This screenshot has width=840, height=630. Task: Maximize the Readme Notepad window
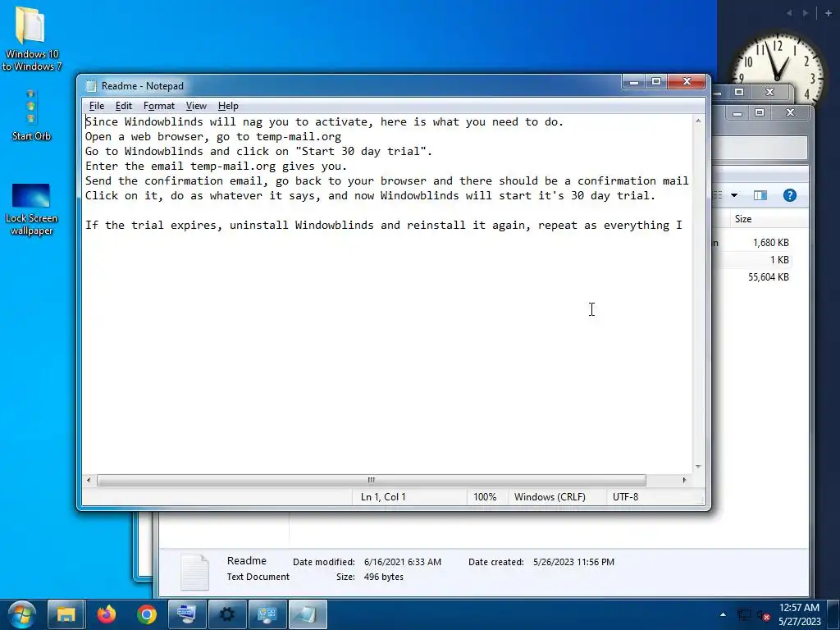(656, 81)
